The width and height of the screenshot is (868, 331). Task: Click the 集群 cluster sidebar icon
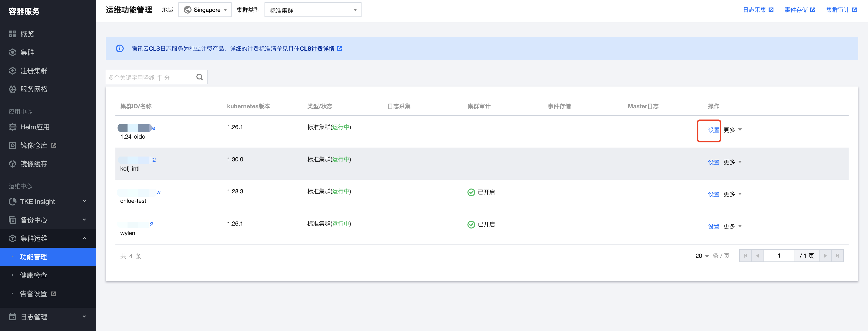12,53
